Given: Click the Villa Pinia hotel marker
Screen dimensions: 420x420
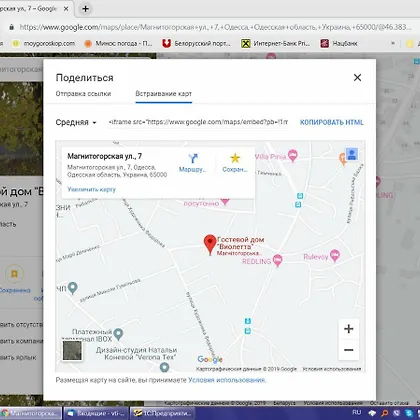Looking at the screenshot, I should point(292,155).
